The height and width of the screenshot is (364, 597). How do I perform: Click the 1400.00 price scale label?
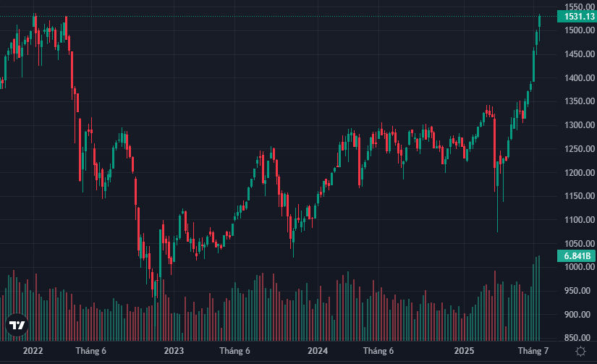click(576, 78)
